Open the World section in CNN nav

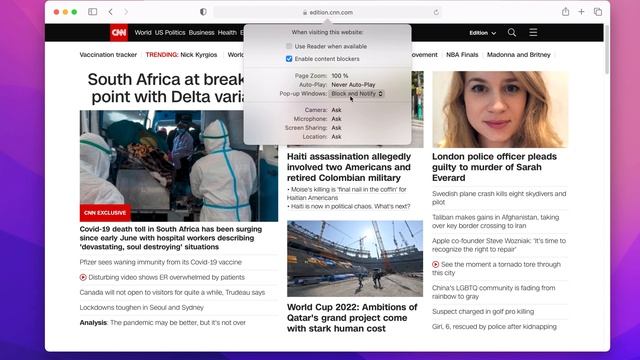tap(143, 33)
